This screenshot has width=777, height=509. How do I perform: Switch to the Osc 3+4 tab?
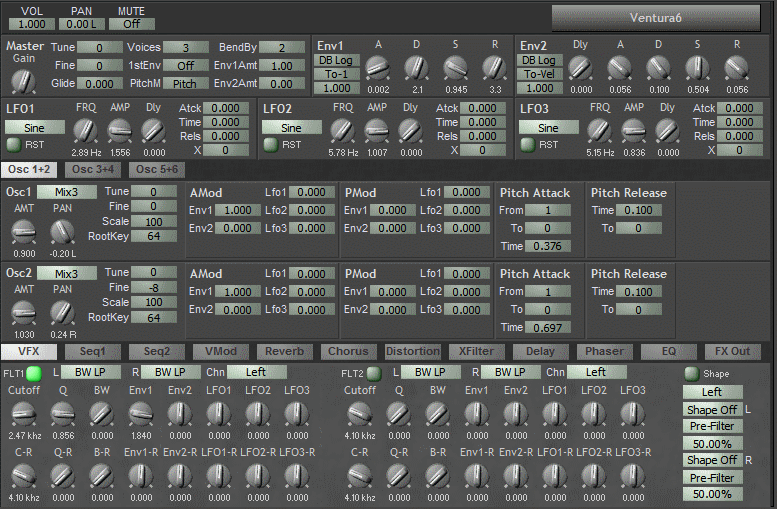click(x=93, y=170)
